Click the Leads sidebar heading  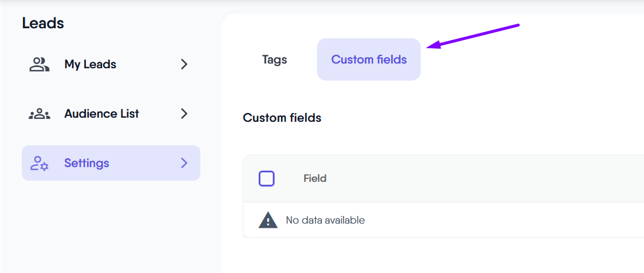[43, 24]
